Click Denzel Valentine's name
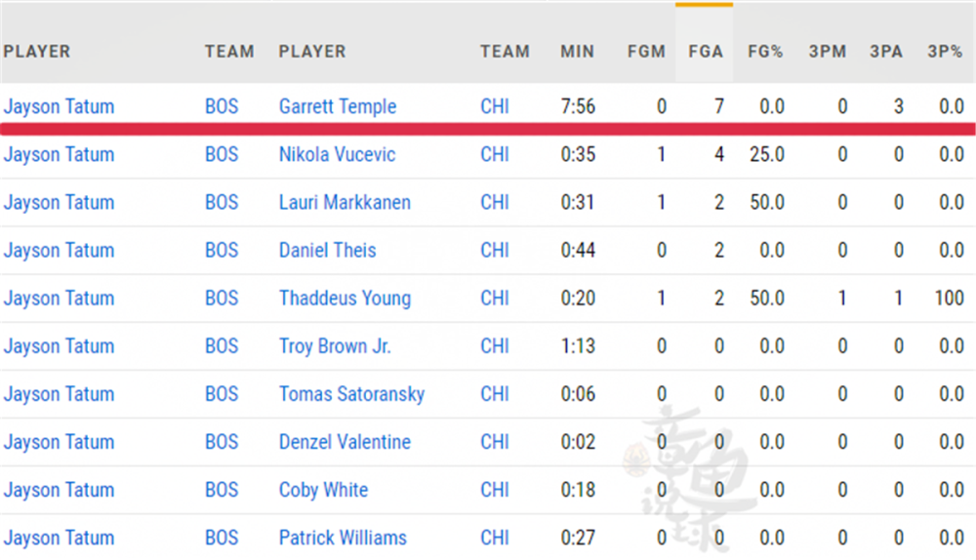 tap(345, 441)
